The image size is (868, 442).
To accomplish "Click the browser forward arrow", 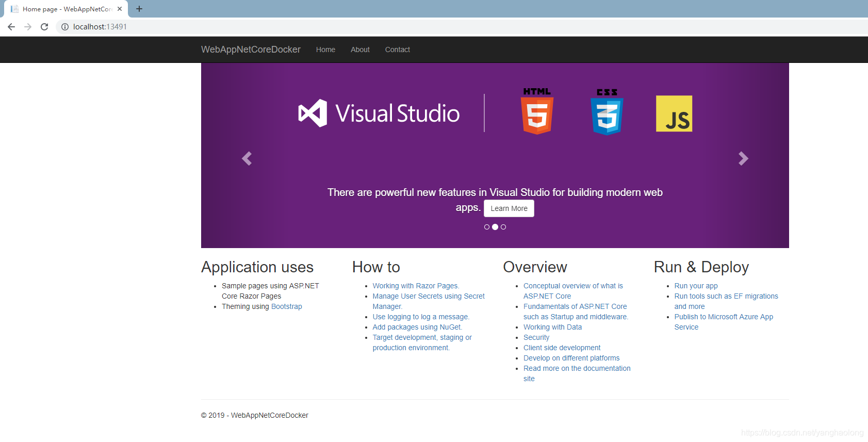I will (28, 27).
